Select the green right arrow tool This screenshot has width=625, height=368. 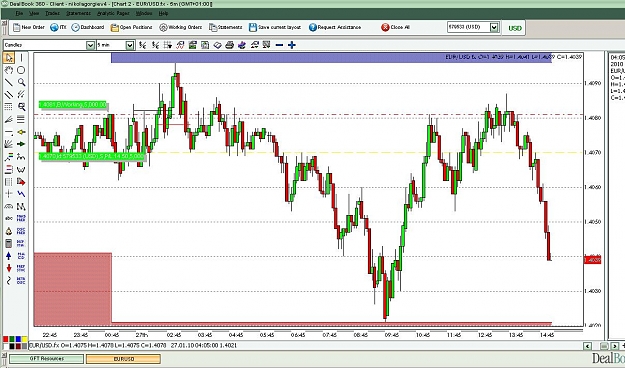21,144
